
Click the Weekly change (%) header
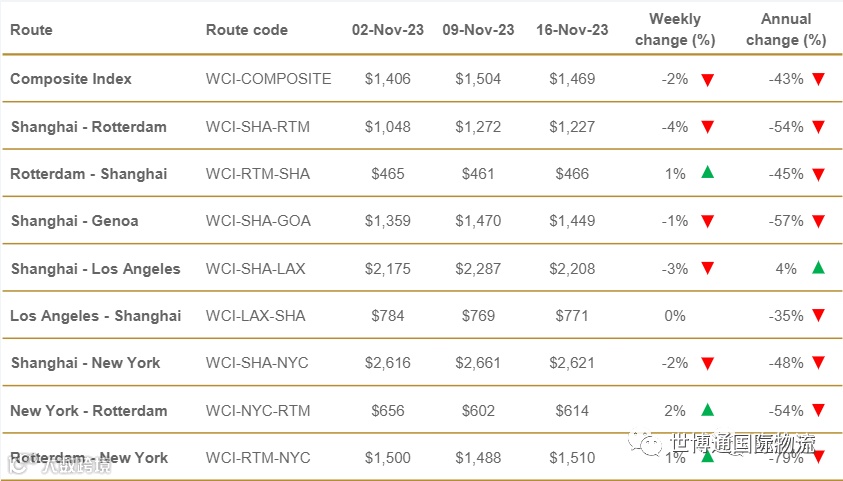click(675, 29)
